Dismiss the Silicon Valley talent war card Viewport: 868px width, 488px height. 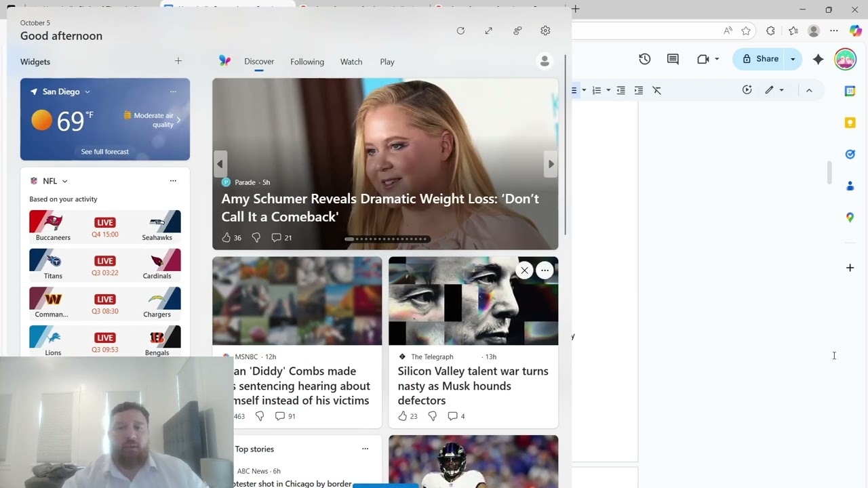click(x=524, y=270)
